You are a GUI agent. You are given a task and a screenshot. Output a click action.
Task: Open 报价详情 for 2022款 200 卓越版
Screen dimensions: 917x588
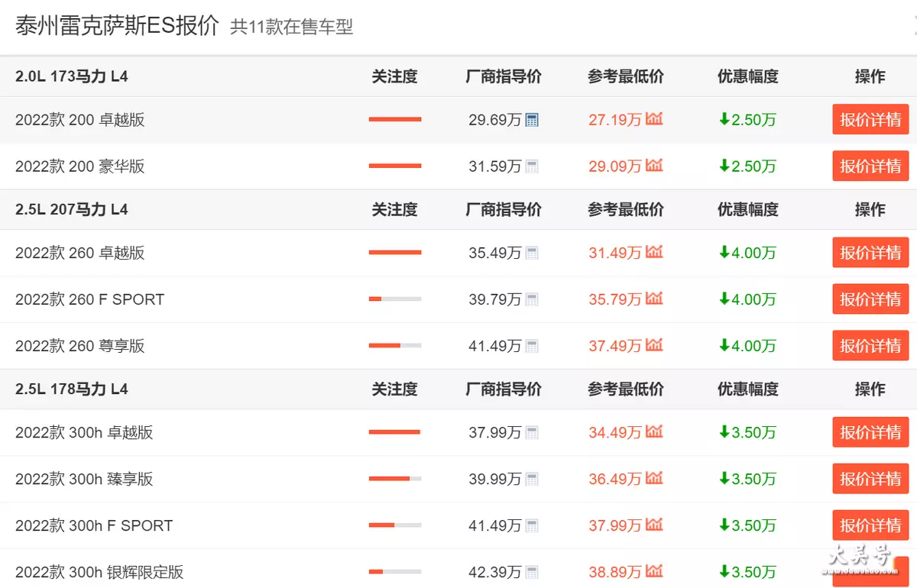coord(870,120)
